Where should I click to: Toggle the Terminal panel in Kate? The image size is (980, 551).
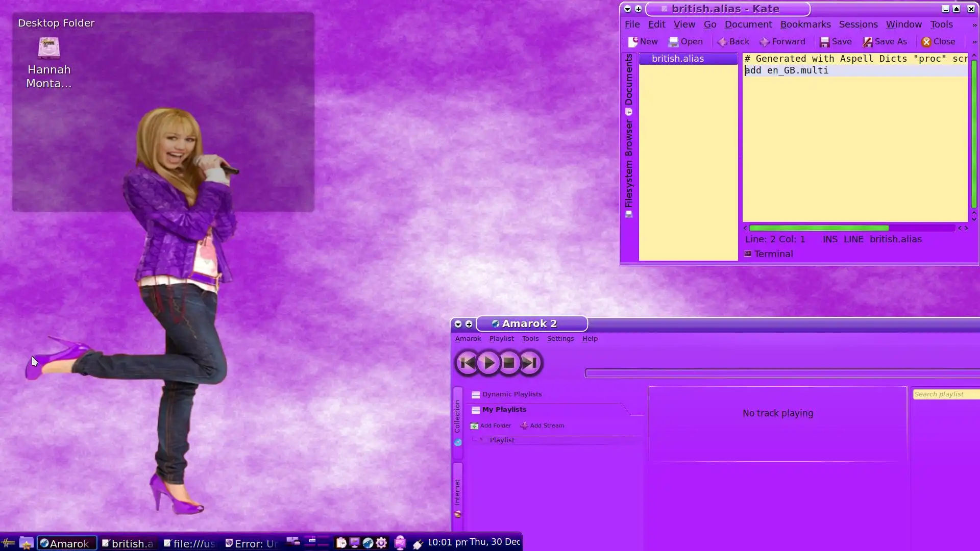[769, 254]
